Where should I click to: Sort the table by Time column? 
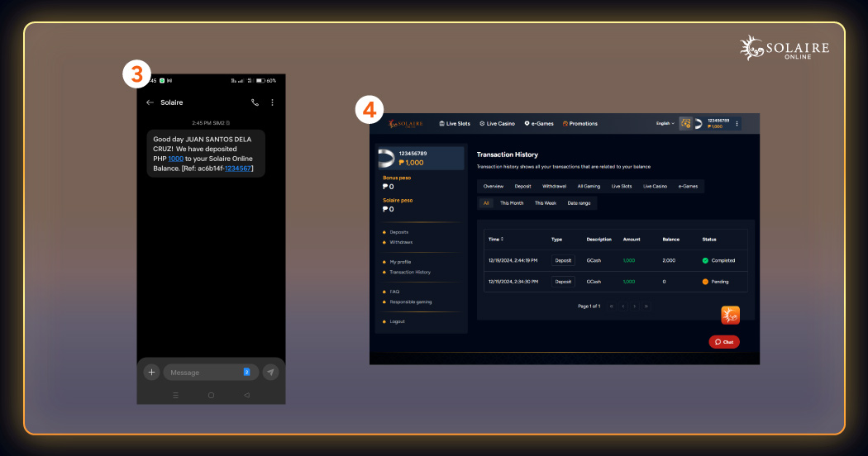(x=496, y=239)
